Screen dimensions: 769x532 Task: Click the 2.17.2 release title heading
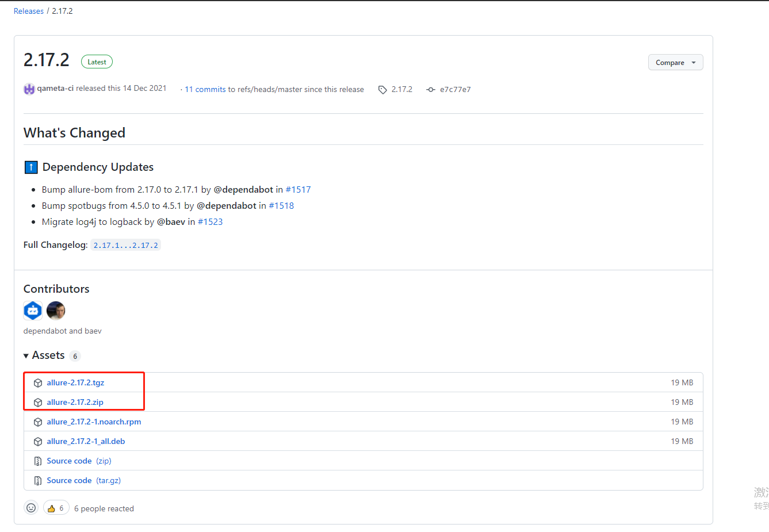pos(47,60)
